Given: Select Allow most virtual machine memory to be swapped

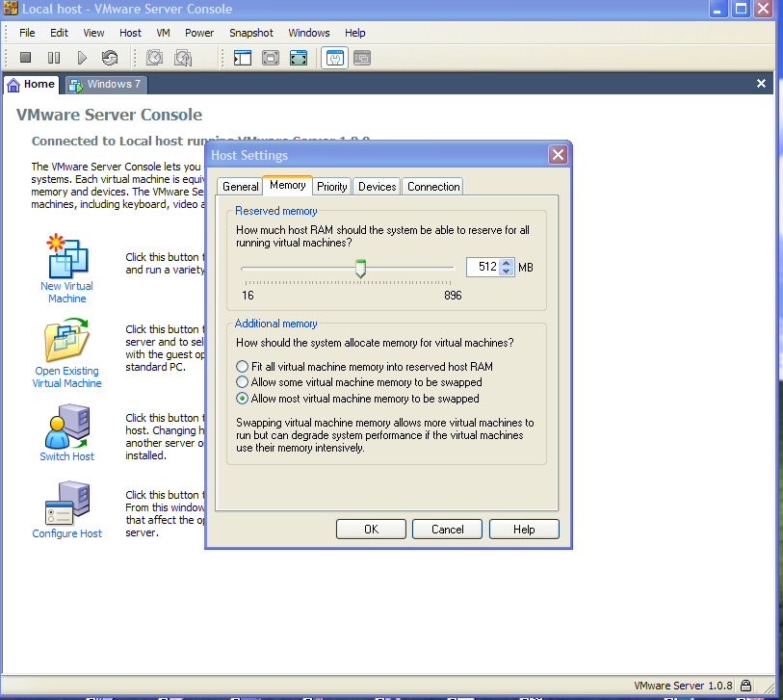Looking at the screenshot, I should point(242,399).
